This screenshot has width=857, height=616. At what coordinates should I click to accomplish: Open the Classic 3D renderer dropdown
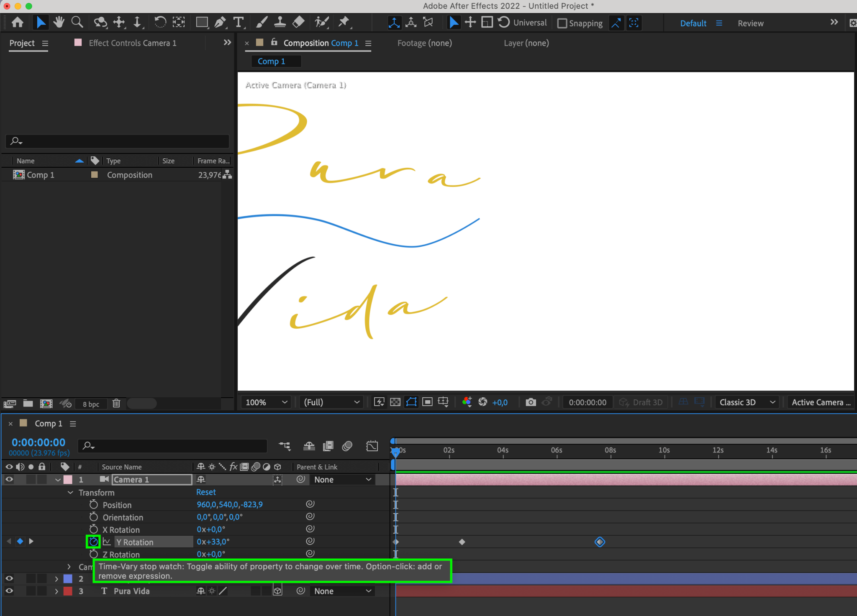coord(747,402)
